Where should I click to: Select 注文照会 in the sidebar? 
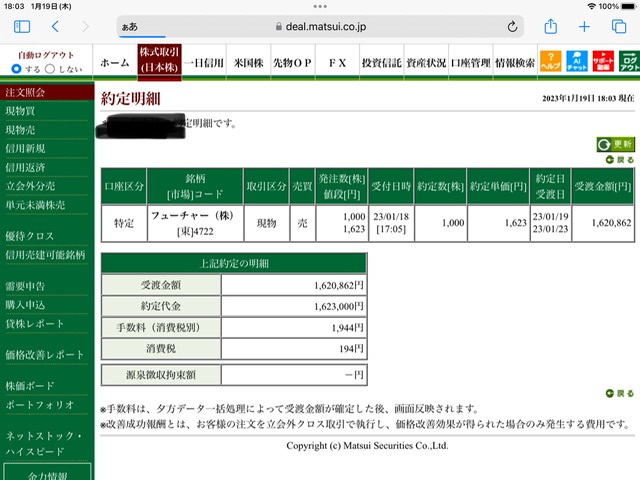(x=47, y=92)
